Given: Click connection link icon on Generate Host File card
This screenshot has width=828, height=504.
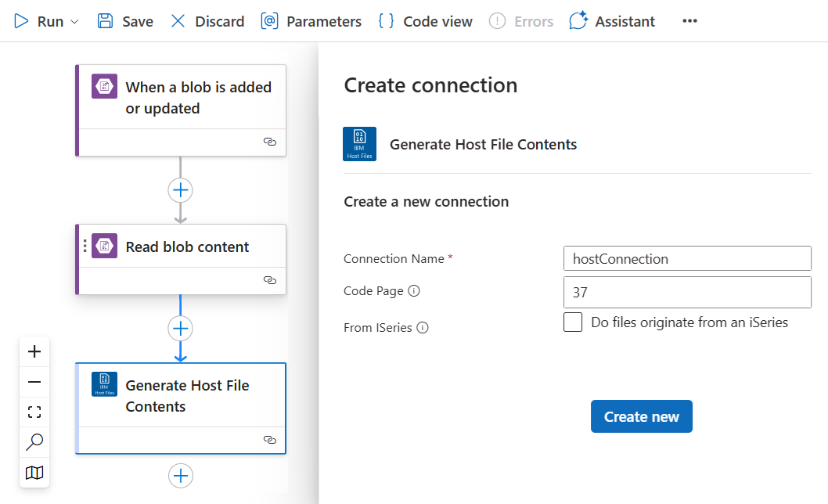Looking at the screenshot, I should coord(270,440).
